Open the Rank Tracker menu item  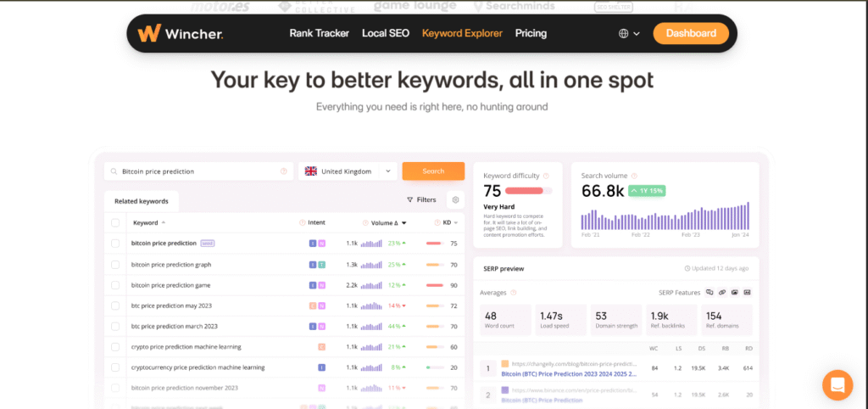(319, 33)
